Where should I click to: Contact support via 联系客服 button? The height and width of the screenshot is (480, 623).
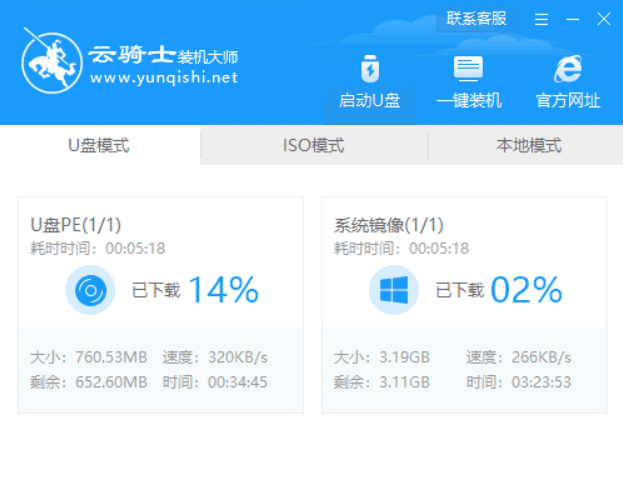point(477,19)
